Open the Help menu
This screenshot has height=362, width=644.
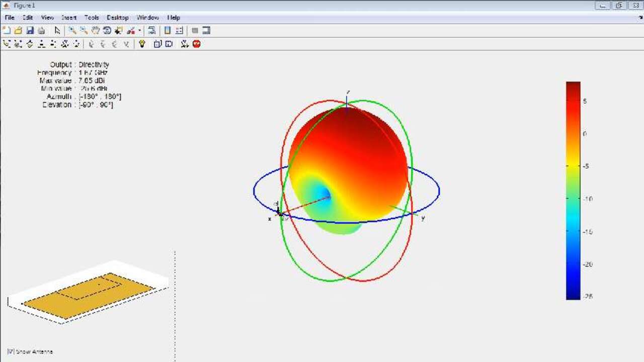(x=174, y=18)
